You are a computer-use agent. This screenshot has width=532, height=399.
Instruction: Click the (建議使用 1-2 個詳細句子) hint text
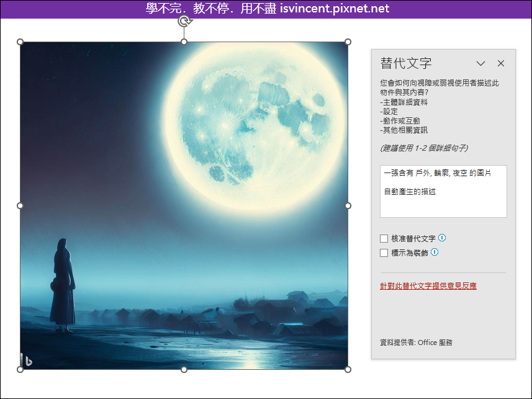coord(424,148)
